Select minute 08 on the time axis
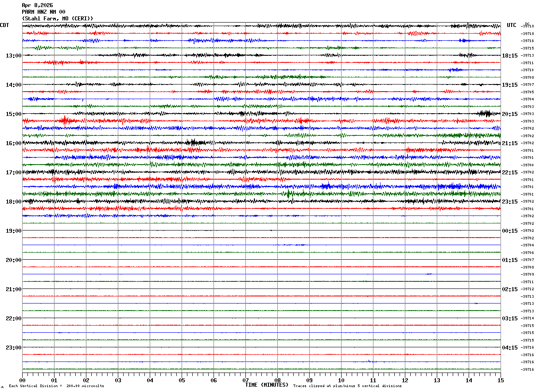 (x=277, y=380)
